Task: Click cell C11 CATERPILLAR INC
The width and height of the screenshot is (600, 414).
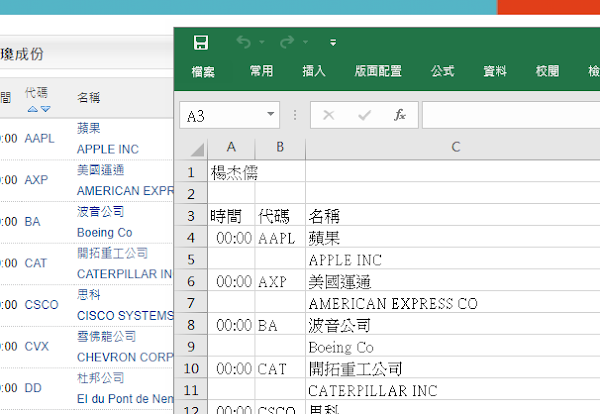Action: point(453,390)
